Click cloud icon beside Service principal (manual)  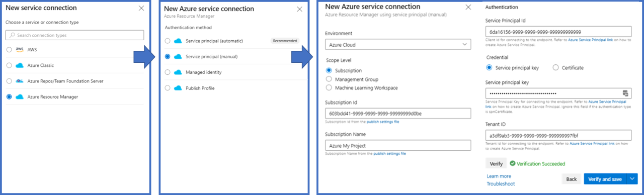click(178, 57)
